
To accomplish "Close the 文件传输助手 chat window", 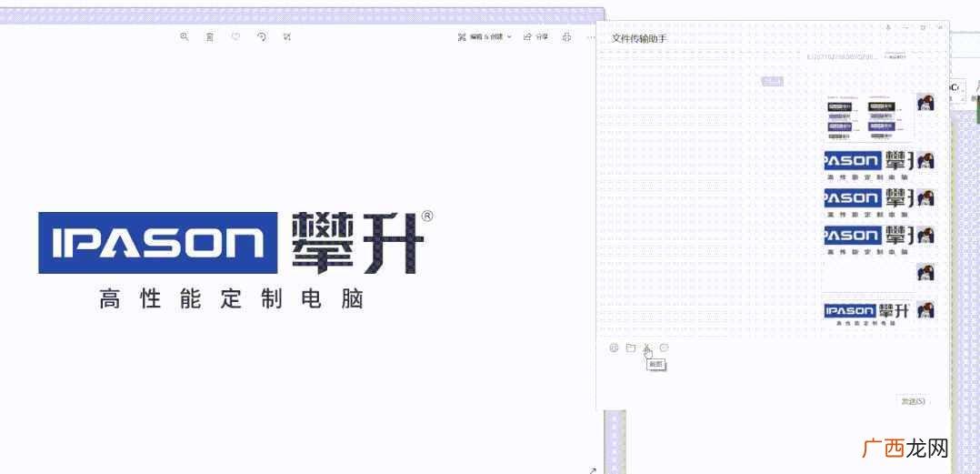I will point(941,27).
